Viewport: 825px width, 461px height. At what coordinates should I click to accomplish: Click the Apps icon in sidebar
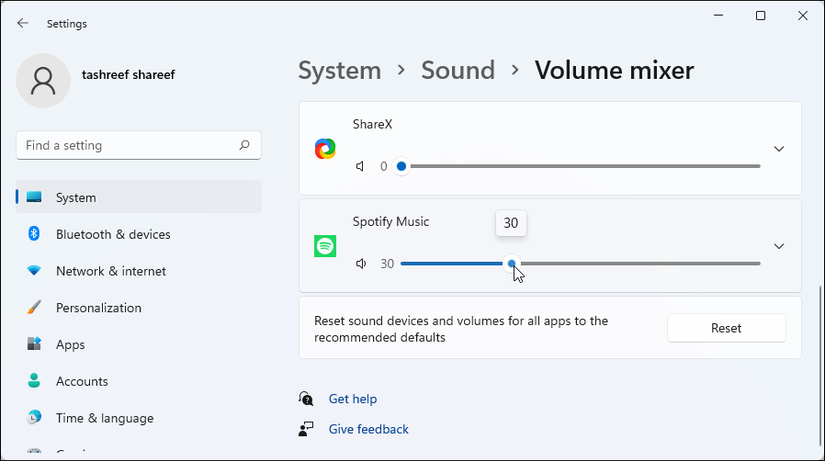point(34,344)
